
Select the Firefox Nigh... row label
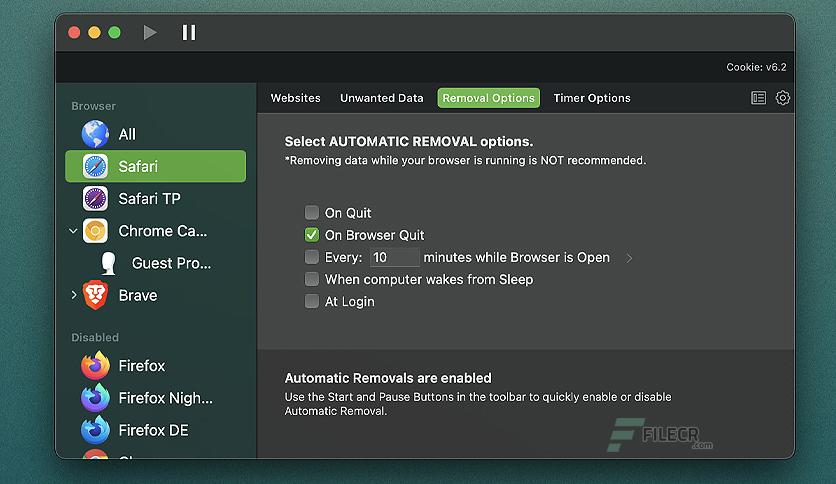[x=165, y=398]
